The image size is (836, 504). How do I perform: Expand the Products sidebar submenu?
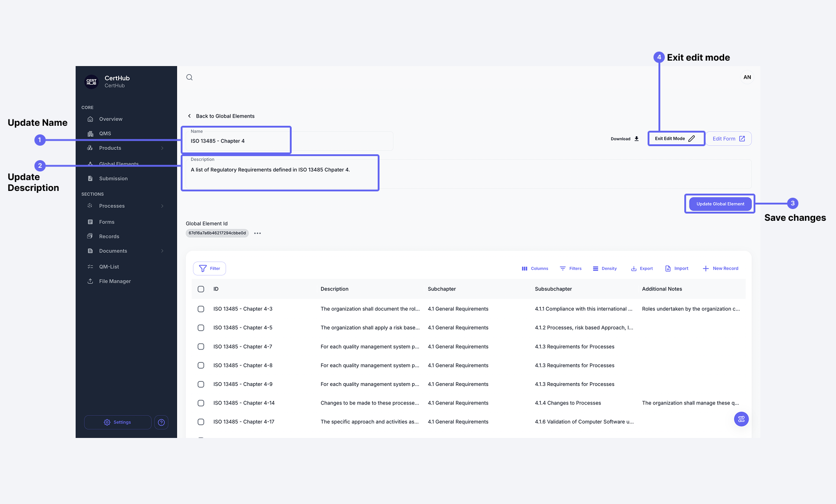(x=162, y=148)
